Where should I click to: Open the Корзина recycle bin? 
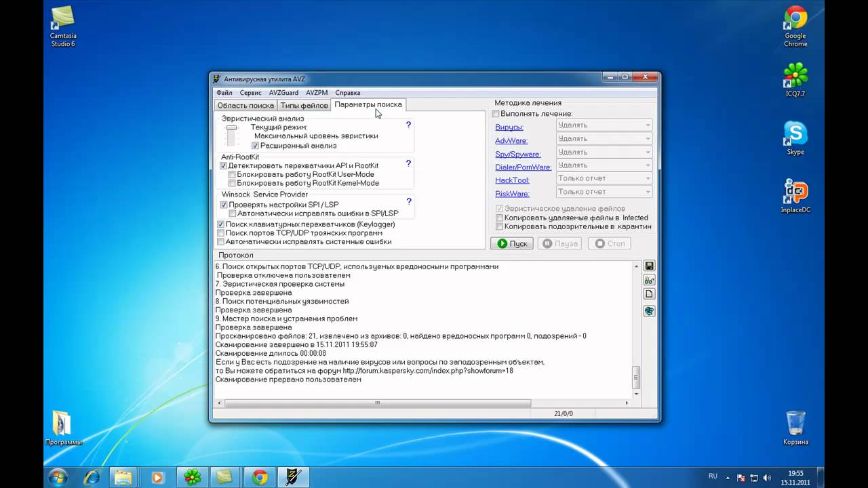point(795,428)
